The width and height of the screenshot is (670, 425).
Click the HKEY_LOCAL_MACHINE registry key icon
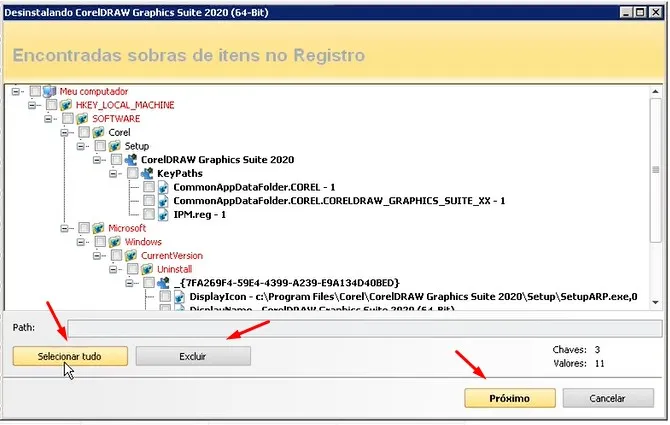[66, 104]
